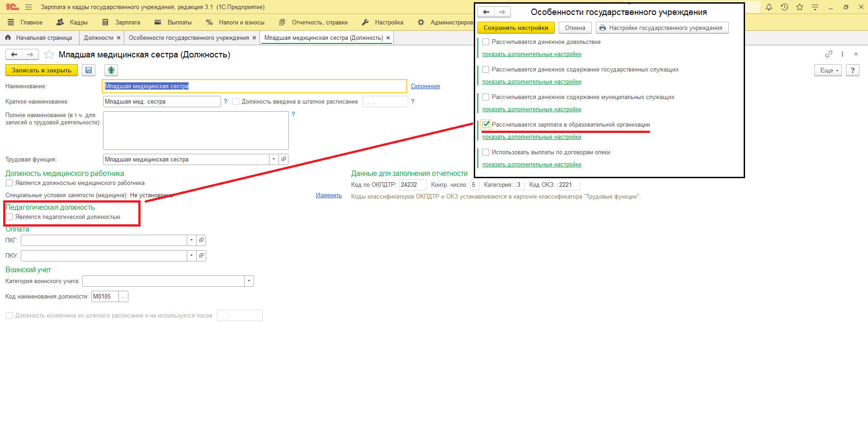Expand the ПКГ dropdown arrow
This screenshot has height=426, width=868.
[191, 240]
